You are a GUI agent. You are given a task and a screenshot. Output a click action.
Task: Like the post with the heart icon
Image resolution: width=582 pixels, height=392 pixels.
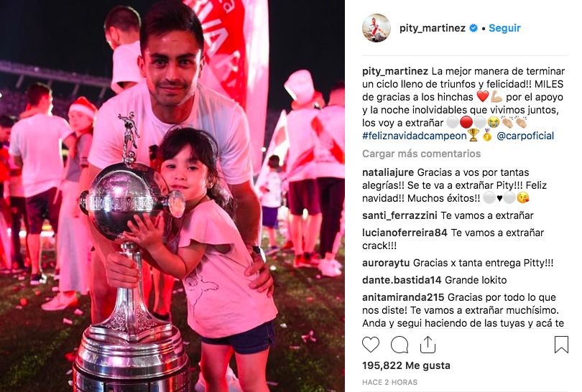[371, 345]
